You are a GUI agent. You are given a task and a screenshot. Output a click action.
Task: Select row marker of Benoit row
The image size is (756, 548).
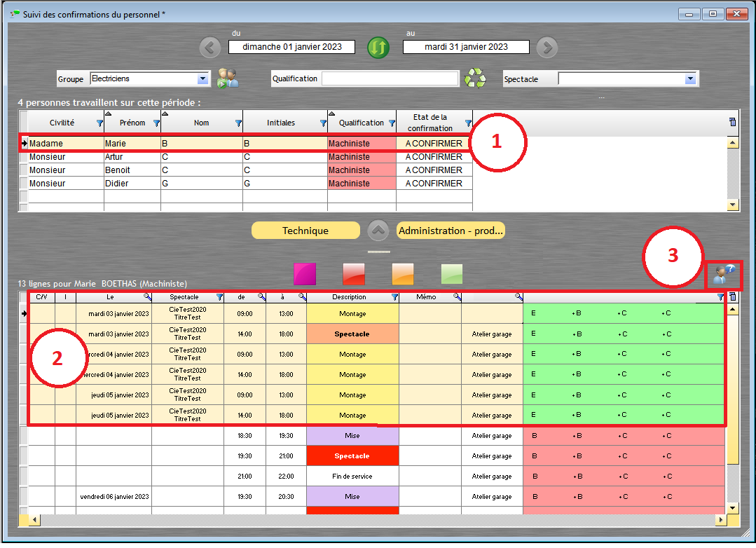[23, 170]
